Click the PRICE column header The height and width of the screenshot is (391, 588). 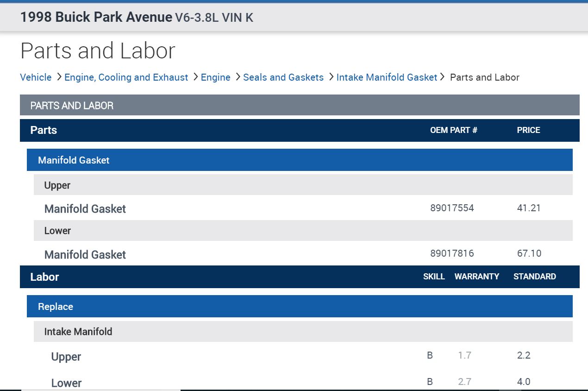coord(528,130)
